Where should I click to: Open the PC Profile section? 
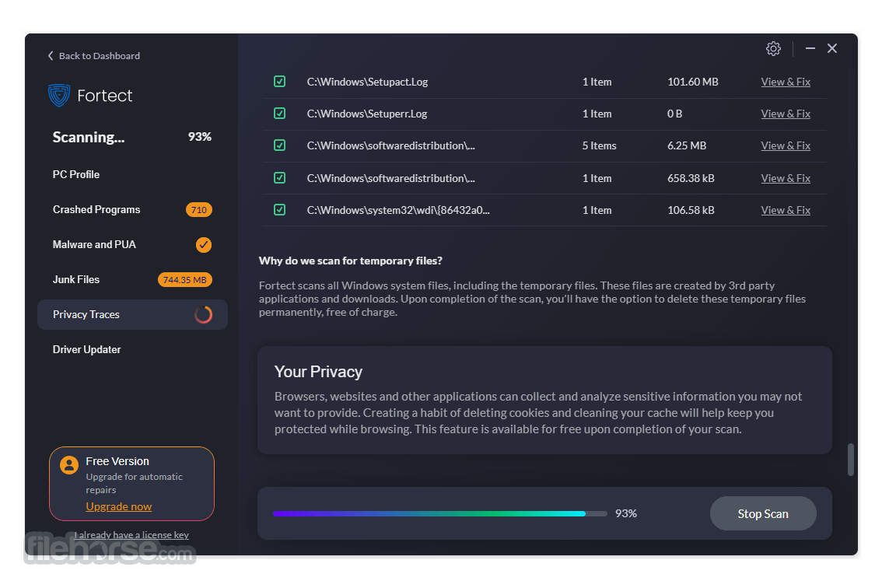point(76,174)
